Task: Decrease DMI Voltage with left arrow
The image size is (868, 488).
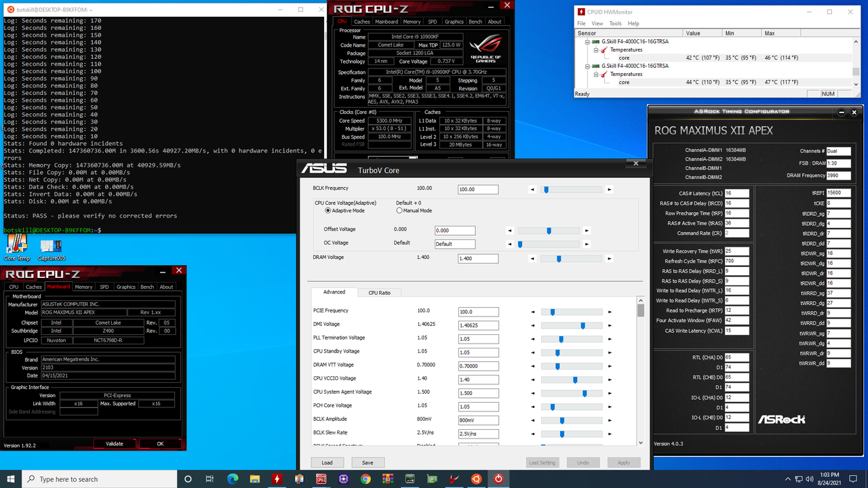Action: point(532,325)
